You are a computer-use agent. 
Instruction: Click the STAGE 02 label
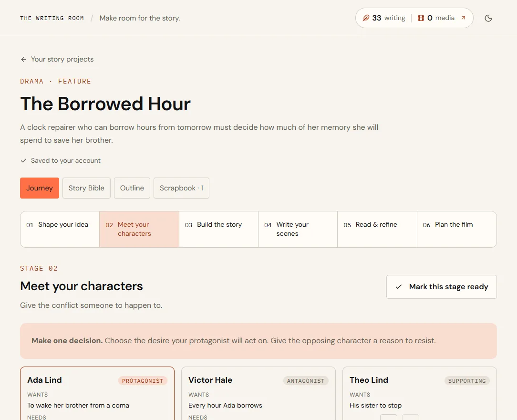click(x=39, y=269)
